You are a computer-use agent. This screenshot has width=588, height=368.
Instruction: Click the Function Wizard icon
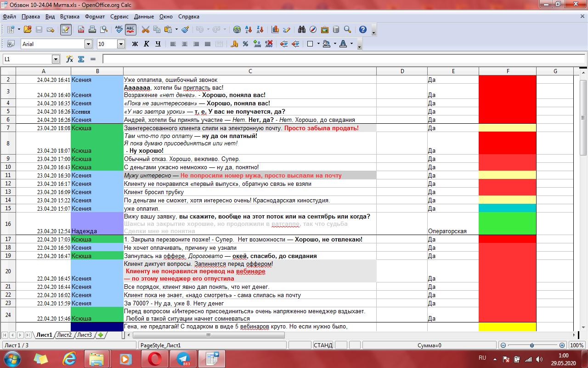pos(69,59)
